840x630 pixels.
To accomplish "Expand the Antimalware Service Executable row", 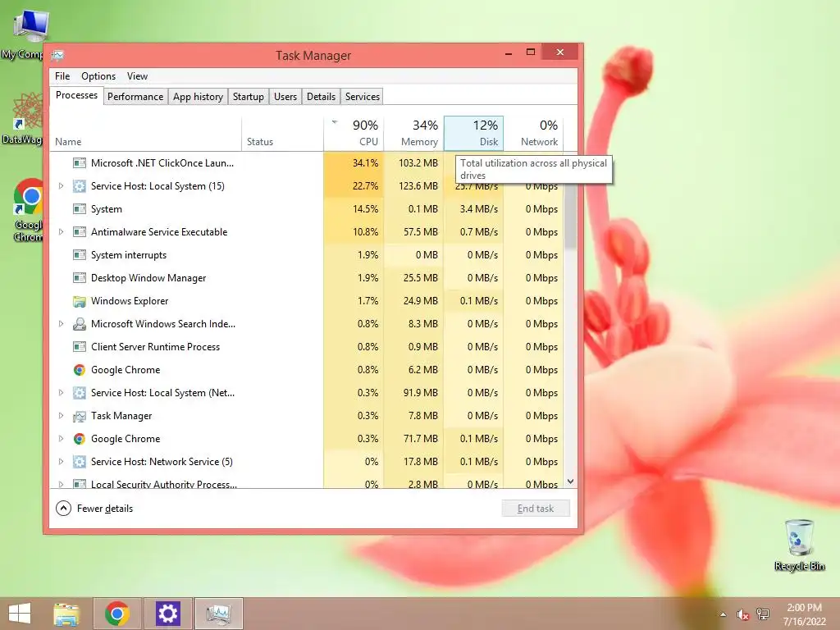I will click(x=61, y=232).
